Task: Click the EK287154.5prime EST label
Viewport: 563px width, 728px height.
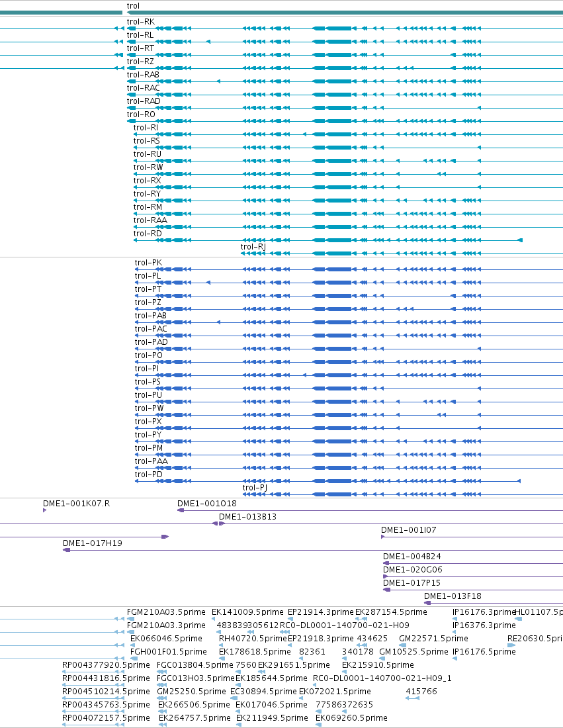Action: coord(391,612)
